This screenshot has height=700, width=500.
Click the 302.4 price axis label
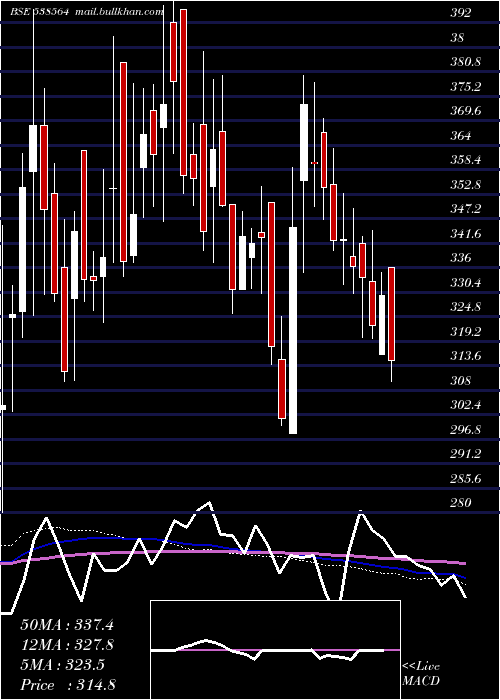[465, 405]
